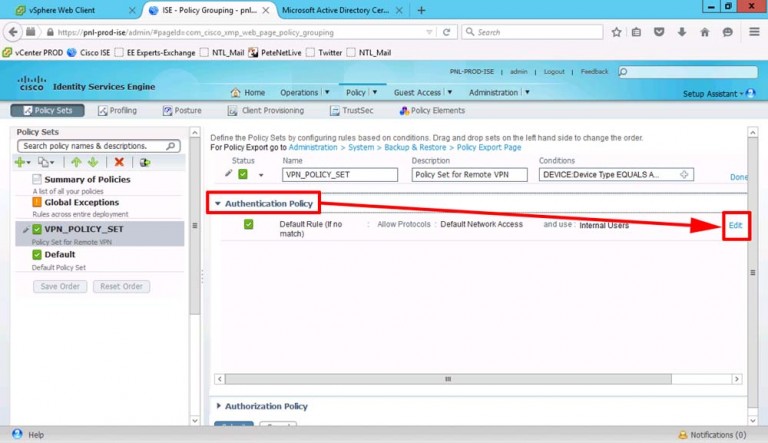Open the downloads arrow icon
The width and height of the screenshot is (768, 443).
[682, 32]
